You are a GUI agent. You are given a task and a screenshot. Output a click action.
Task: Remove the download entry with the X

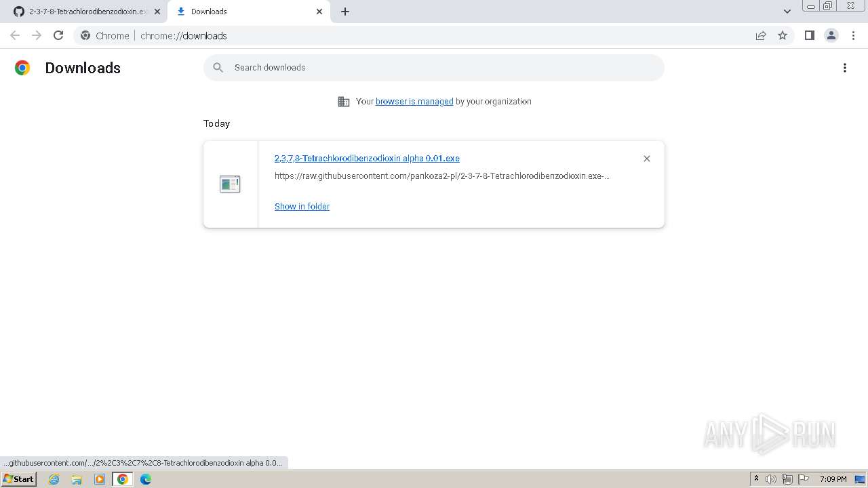tap(647, 159)
